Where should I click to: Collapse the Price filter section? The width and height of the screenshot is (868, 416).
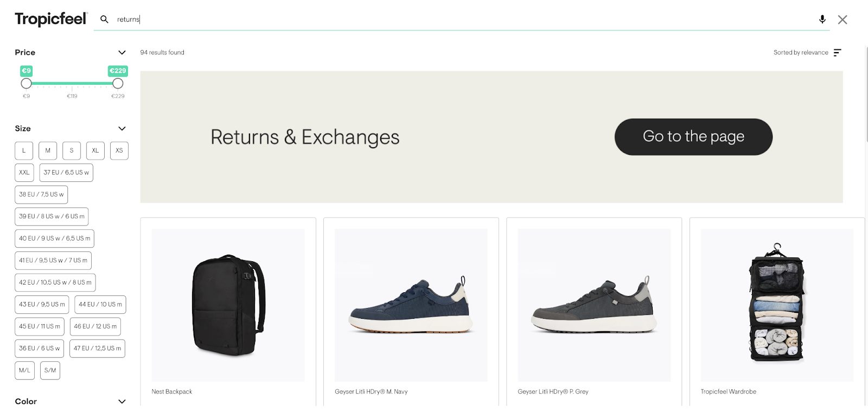(122, 53)
